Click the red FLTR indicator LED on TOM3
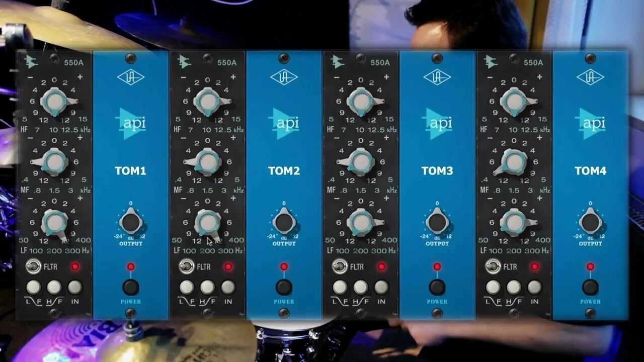This screenshot has width=644, height=362. (381, 266)
